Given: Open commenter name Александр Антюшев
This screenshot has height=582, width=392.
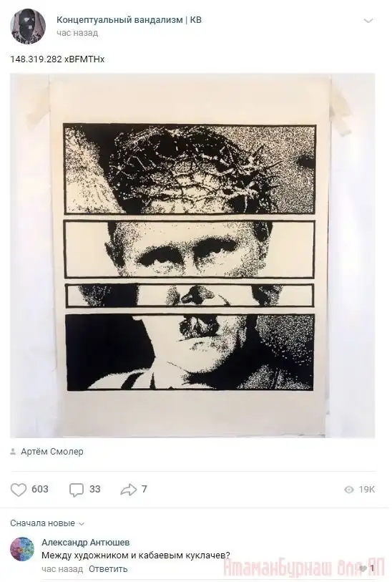Looking at the screenshot, I should [86, 543].
